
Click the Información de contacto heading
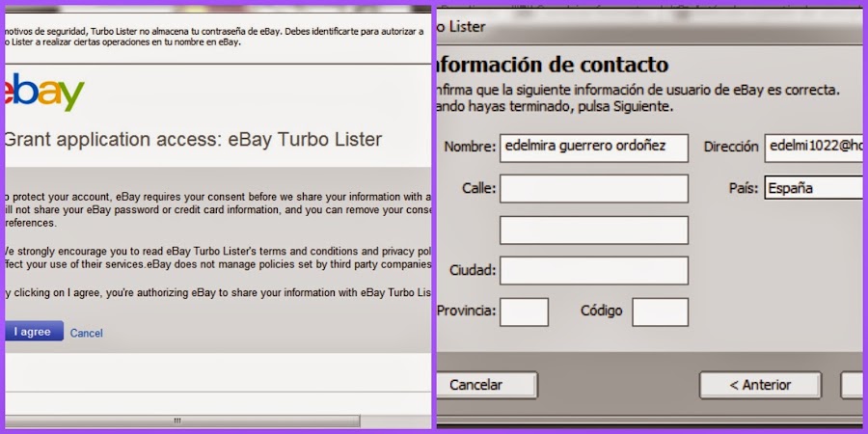pyautogui.click(x=553, y=65)
